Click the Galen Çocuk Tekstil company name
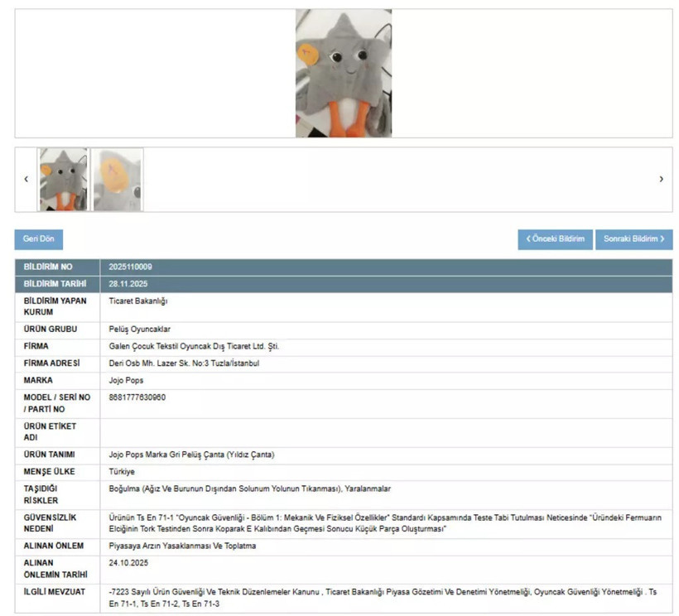The width and height of the screenshot is (679, 616). [x=194, y=346]
